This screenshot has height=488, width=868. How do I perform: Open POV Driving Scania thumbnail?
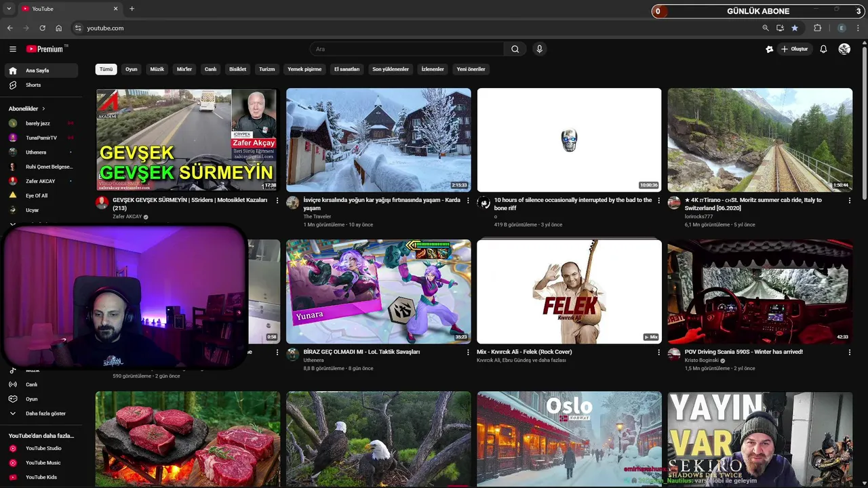coord(760,291)
